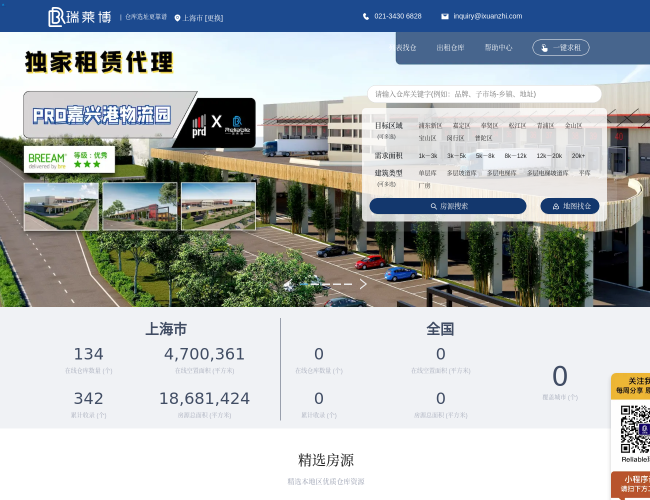Select the 奉贤区 district filter

(x=490, y=126)
